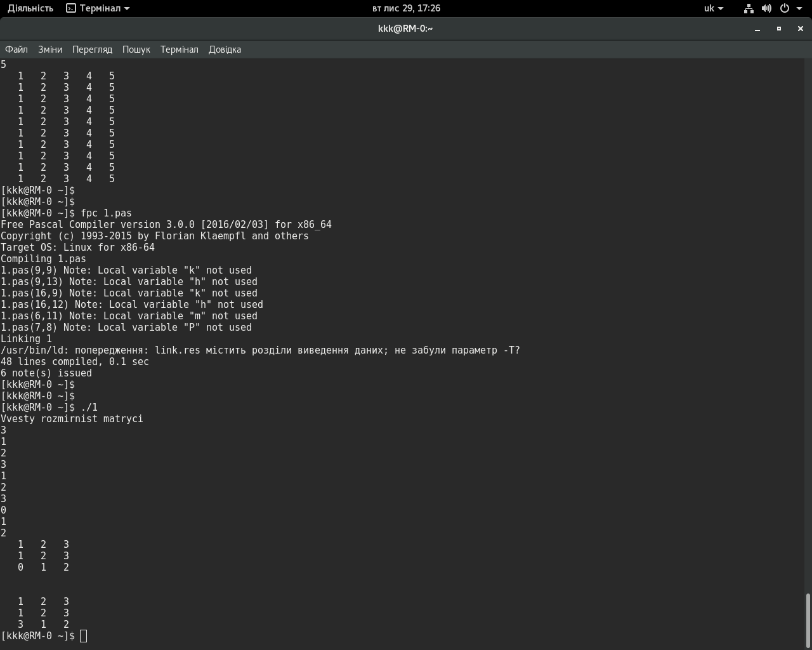Open the uk keyboard layout dropdown

(714, 8)
